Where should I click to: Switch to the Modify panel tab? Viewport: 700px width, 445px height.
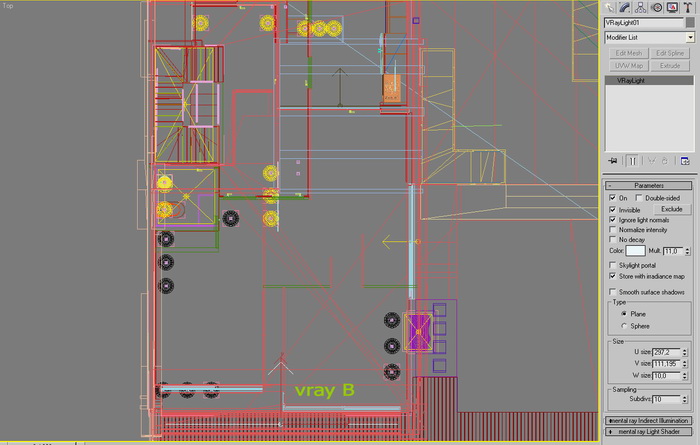625,8
